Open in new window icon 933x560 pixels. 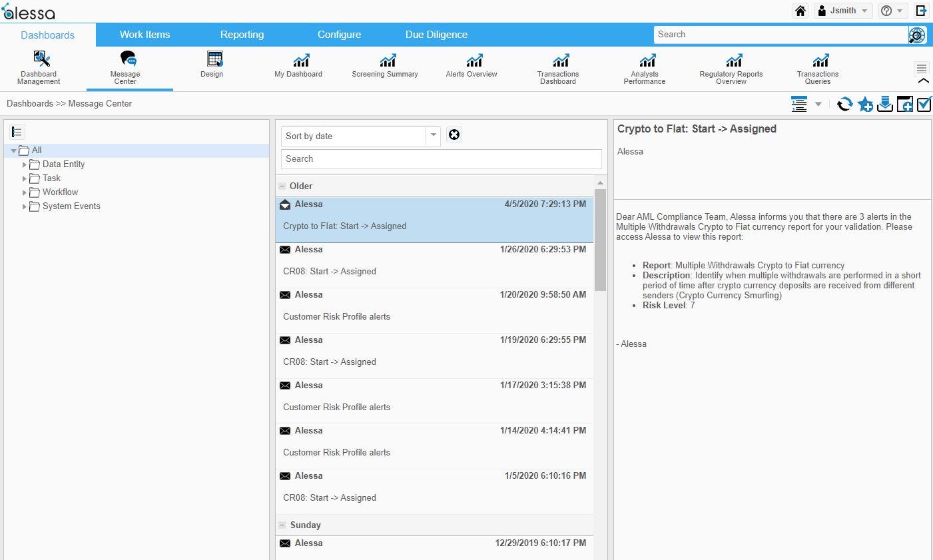904,104
